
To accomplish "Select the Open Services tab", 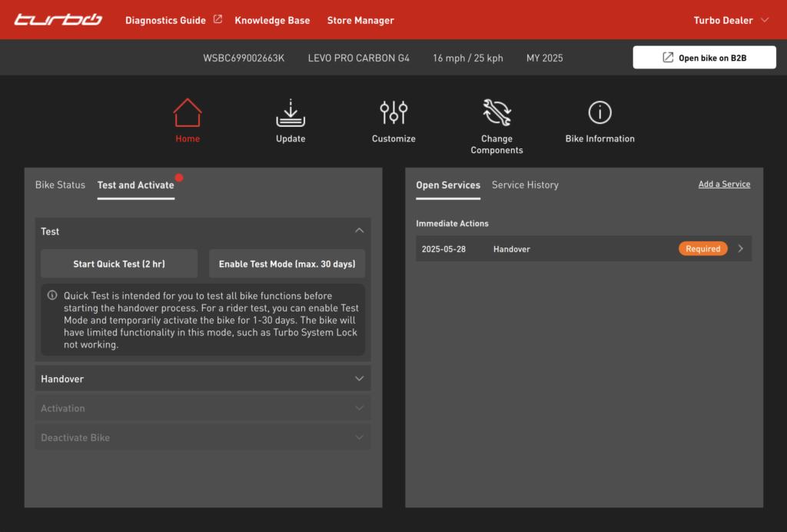I will point(448,185).
